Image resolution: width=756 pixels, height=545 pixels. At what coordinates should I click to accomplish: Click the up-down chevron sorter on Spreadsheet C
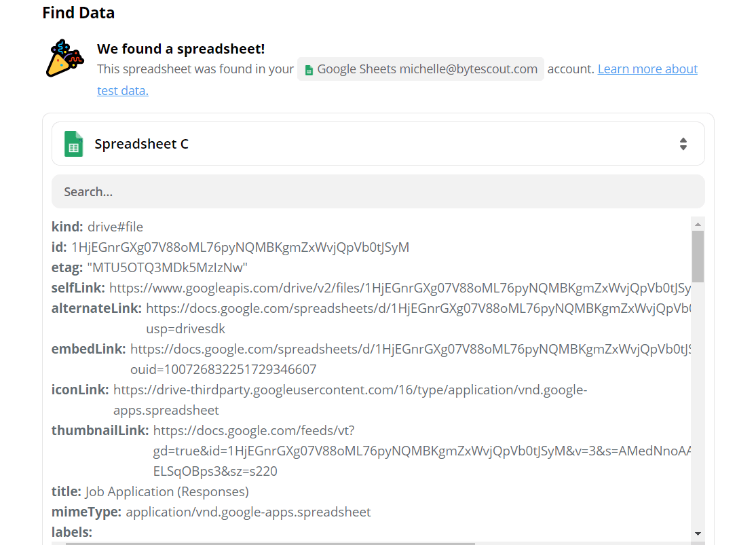(x=683, y=143)
